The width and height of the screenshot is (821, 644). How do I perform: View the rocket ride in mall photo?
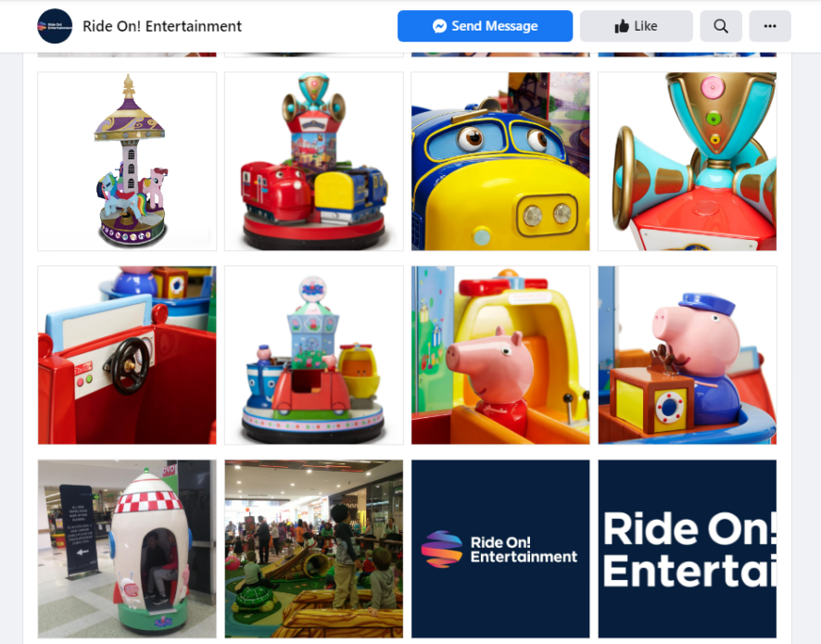[127, 549]
